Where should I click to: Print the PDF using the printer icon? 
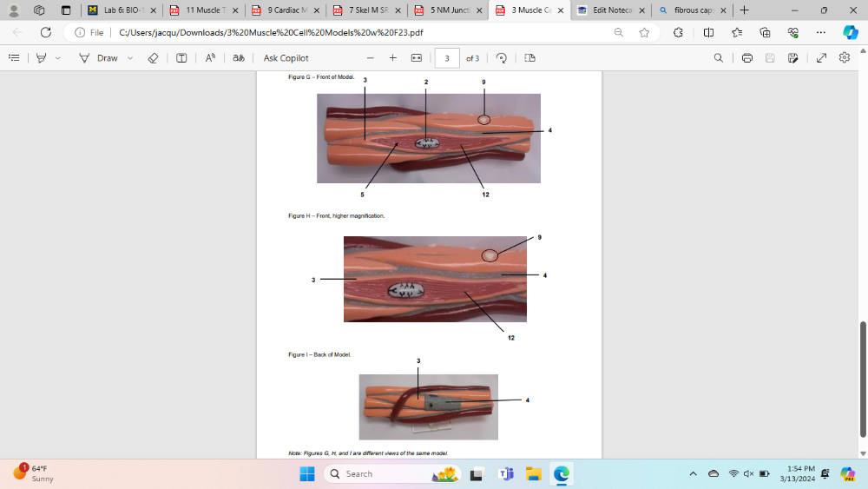tap(747, 58)
